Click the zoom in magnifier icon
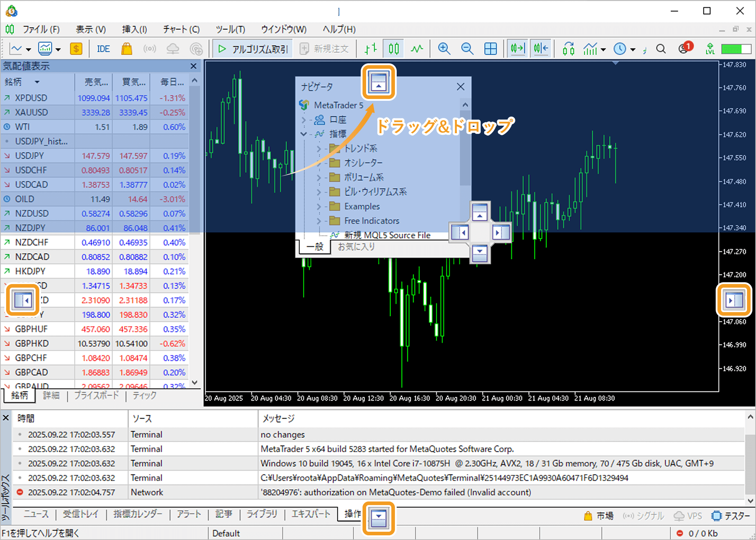 pyautogui.click(x=444, y=49)
